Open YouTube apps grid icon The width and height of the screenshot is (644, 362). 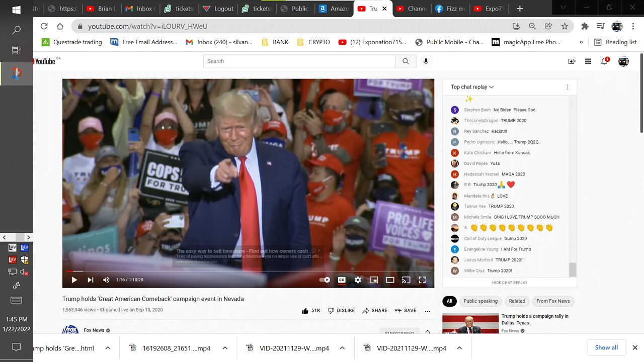click(588, 61)
